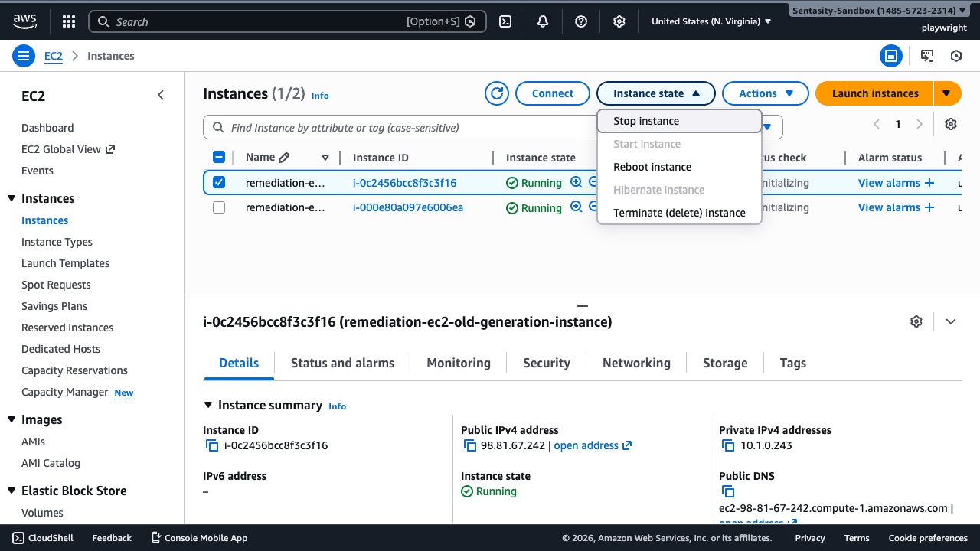Open the 98.81.67.242 open address link

pyautogui.click(x=586, y=445)
